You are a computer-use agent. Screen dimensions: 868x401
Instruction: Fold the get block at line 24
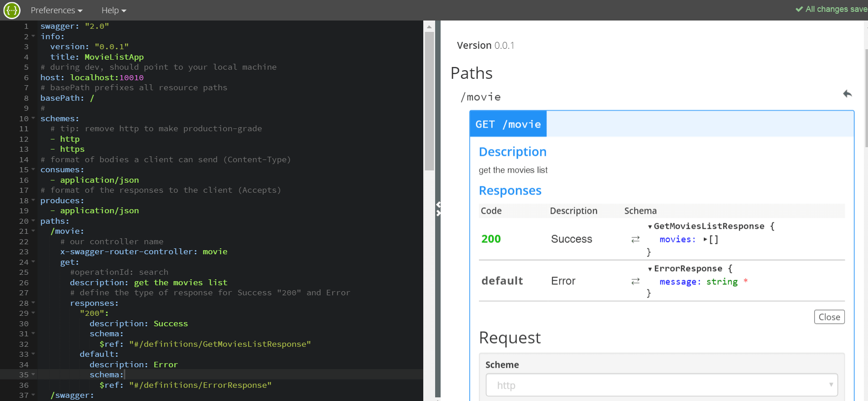tap(33, 262)
